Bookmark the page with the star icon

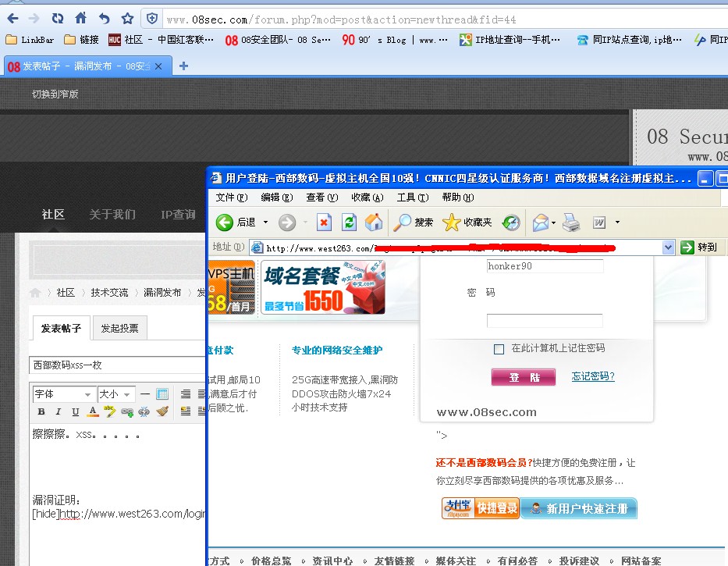coord(127,19)
